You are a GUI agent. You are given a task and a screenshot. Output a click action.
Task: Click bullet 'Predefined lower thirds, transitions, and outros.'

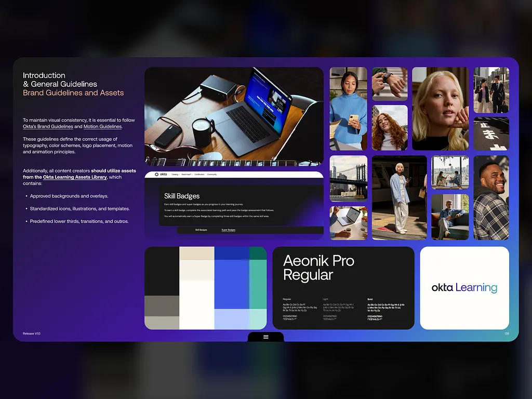79,221
